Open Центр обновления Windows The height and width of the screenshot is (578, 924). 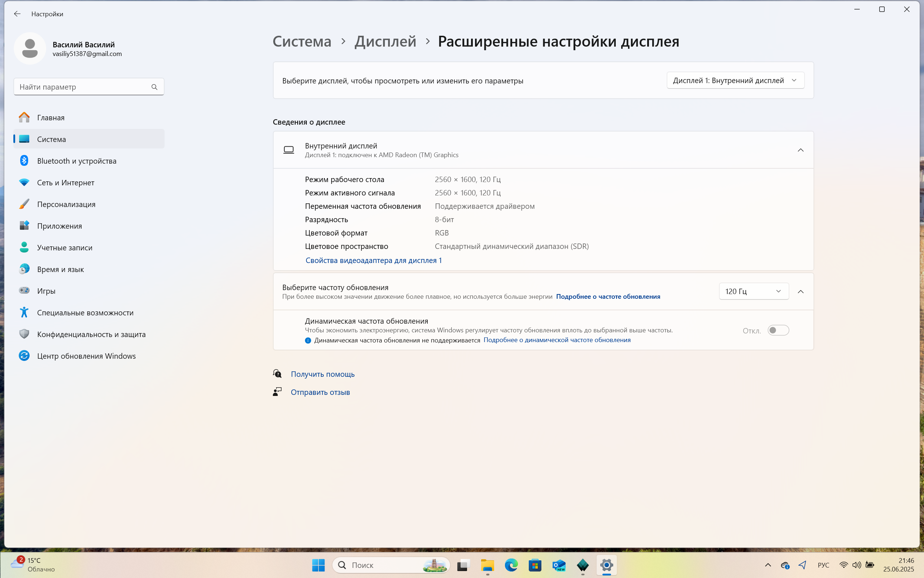[x=89, y=355]
